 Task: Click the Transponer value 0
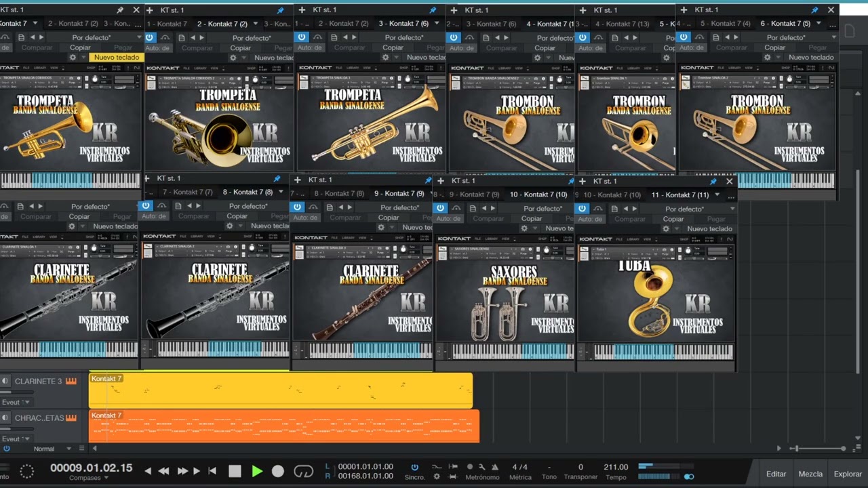pyautogui.click(x=580, y=467)
